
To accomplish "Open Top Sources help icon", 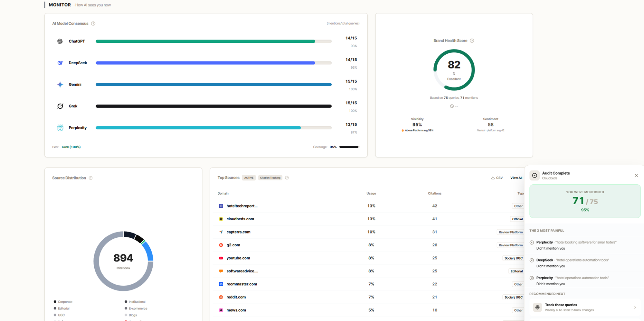I will [x=287, y=178].
